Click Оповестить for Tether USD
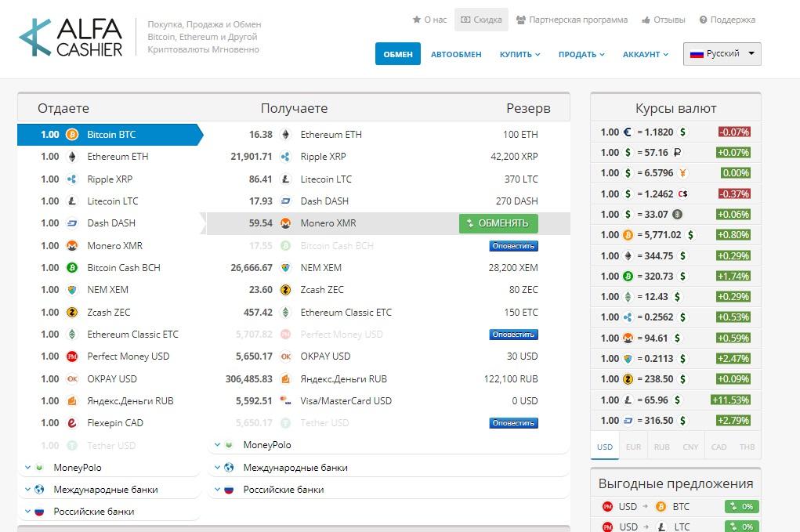 click(x=513, y=423)
